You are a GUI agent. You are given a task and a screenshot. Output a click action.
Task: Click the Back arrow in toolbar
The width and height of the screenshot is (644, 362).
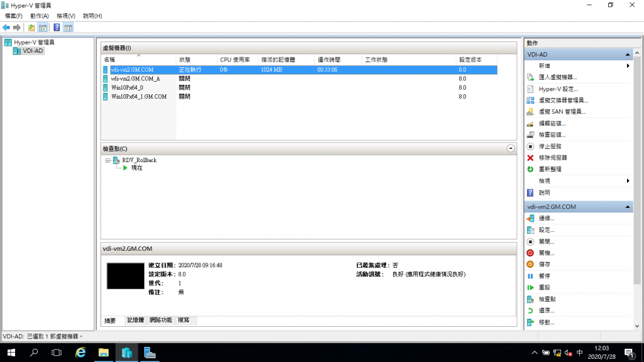6,28
